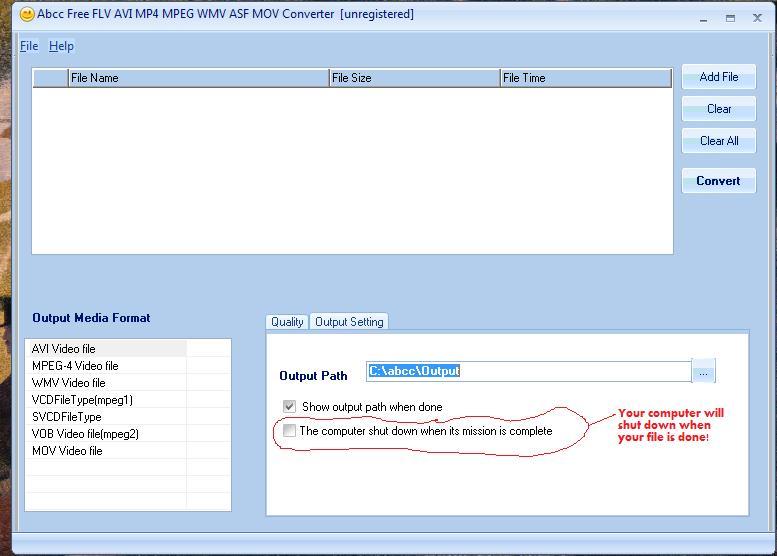This screenshot has width=777, height=556.
Task: Switch to the Quality tab
Action: (x=287, y=322)
